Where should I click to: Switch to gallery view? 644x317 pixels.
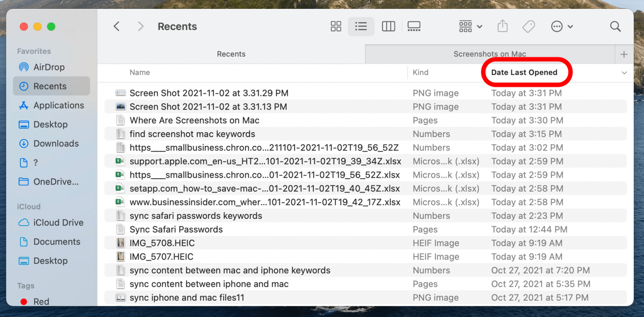414,27
